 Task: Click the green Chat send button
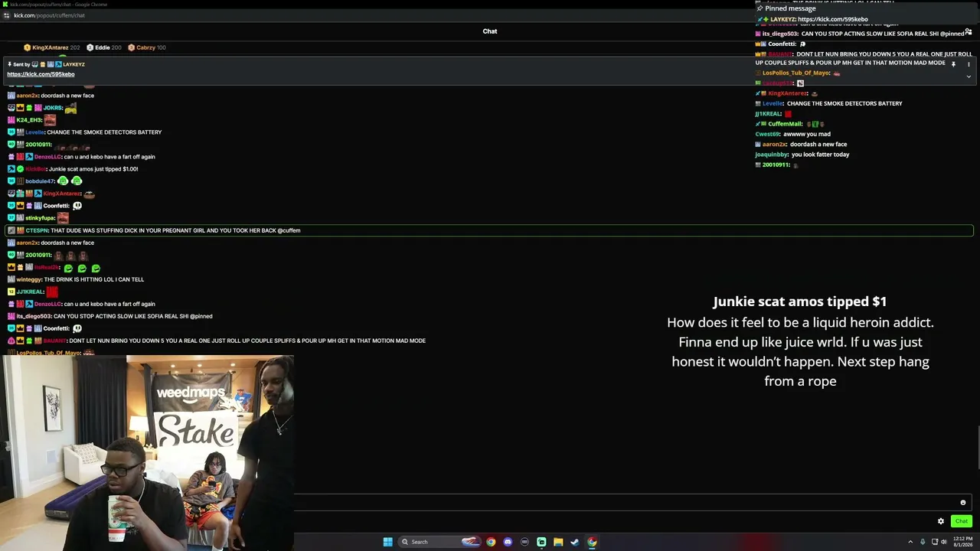pyautogui.click(x=962, y=521)
